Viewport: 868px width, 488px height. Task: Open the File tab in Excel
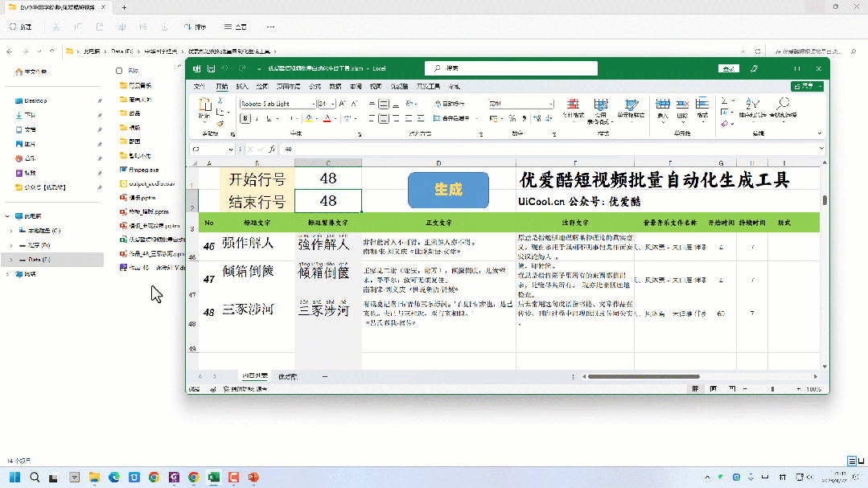tap(200, 86)
